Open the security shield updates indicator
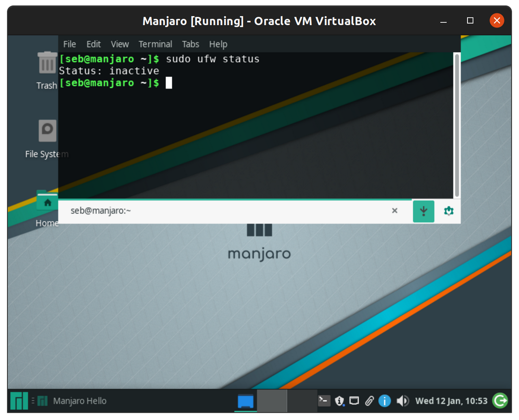The width and height of the screenshot is (519, 420). click(339, 401)
